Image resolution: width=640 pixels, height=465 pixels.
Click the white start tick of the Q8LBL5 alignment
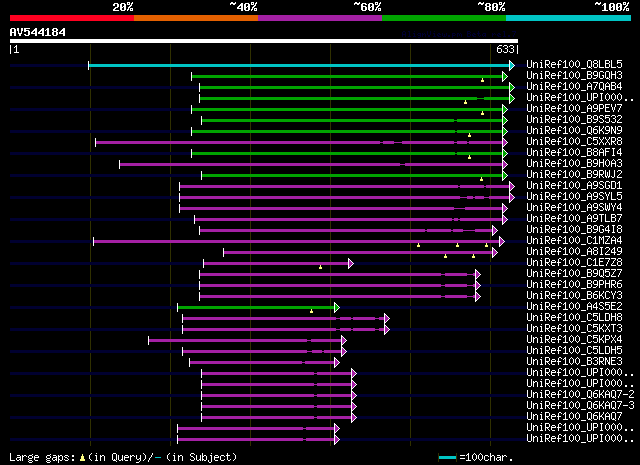point(88,65)
